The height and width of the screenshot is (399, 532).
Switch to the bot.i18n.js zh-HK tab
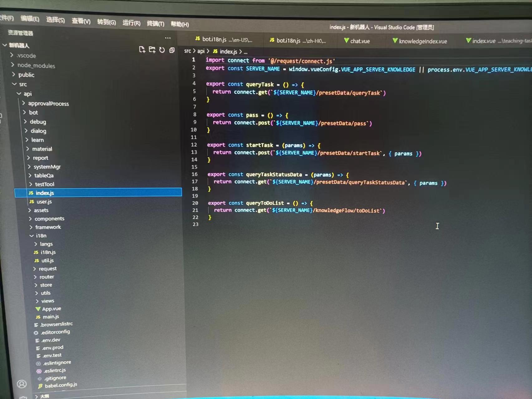click(x=298, y=41)
